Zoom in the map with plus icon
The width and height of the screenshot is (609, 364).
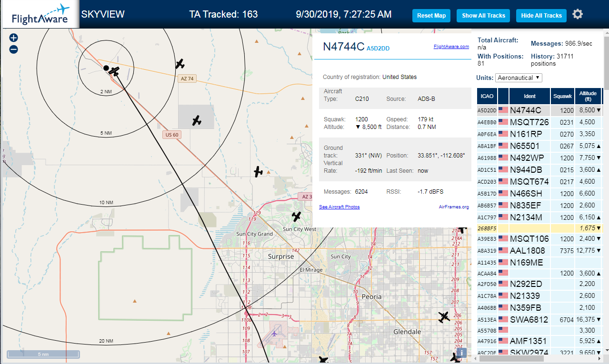pyautogui.click(x=13, y=38)
